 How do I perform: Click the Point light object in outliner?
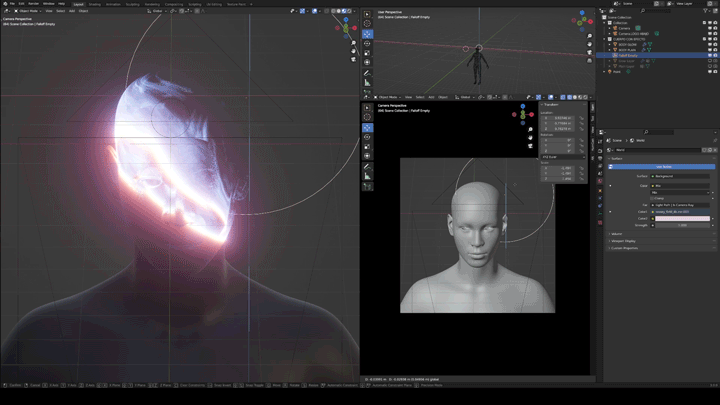(x=618, y=71)
